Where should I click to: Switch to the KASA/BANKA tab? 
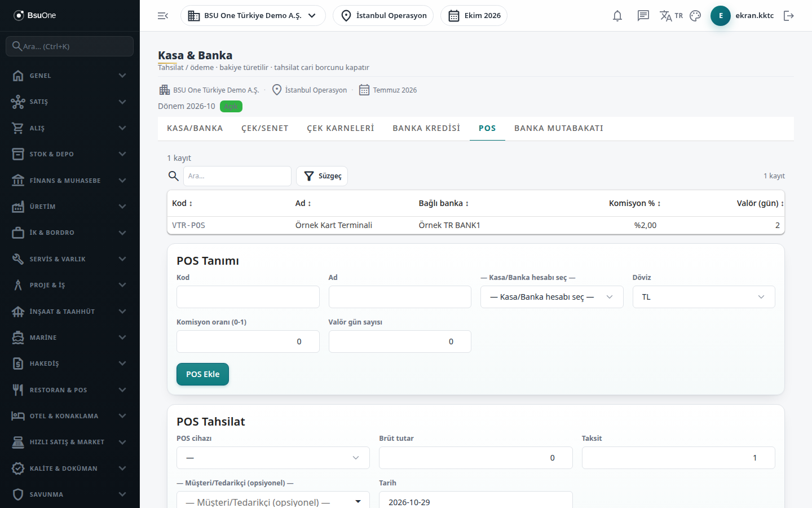[195, 129]
